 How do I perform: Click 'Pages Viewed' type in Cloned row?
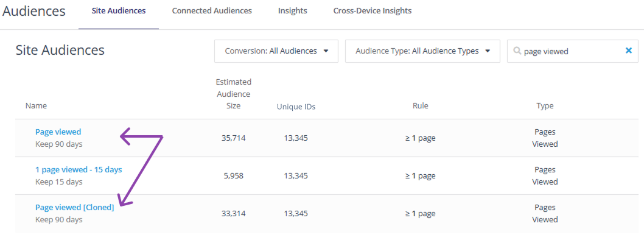click(545, 213)
